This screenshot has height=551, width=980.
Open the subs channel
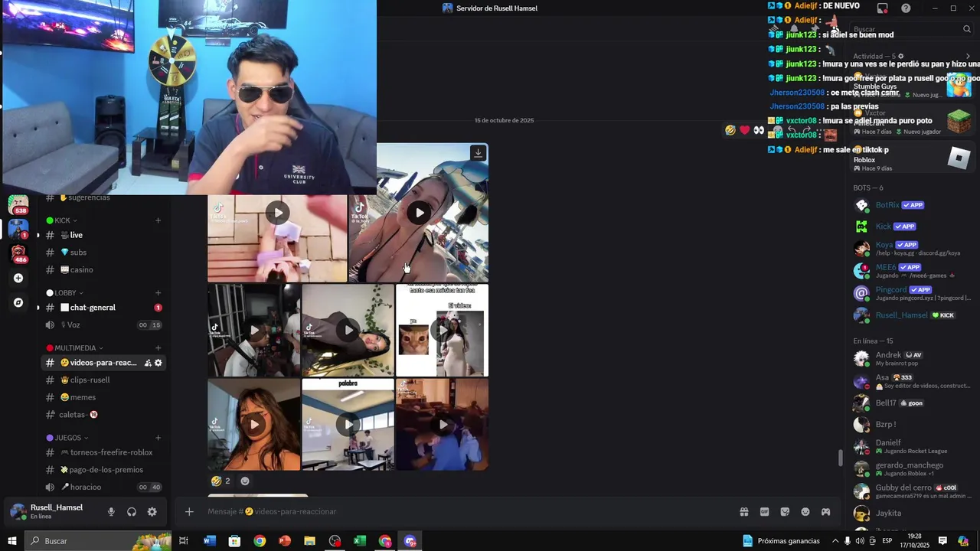[x=103, y=253]
